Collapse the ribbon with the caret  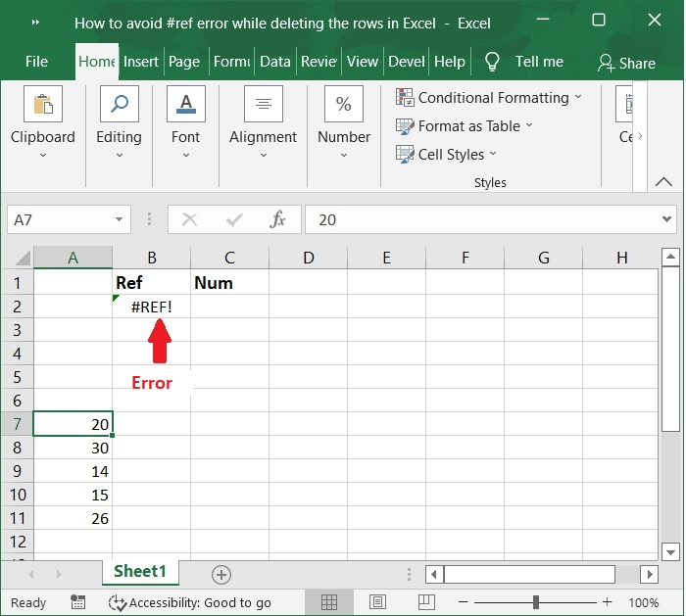pyautogui.click(x=663, y=182)
